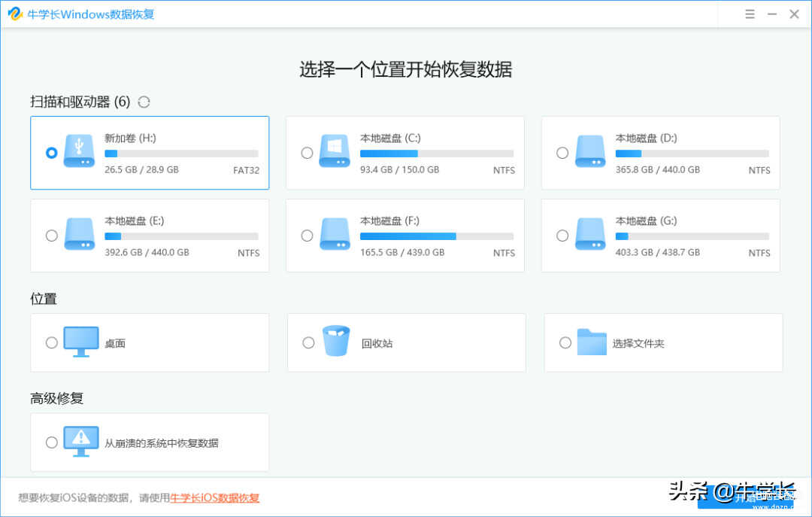Click the drive icon for 本地磁盘 (F:)
This screenshot has height=517, width=812.
point(335,234)
